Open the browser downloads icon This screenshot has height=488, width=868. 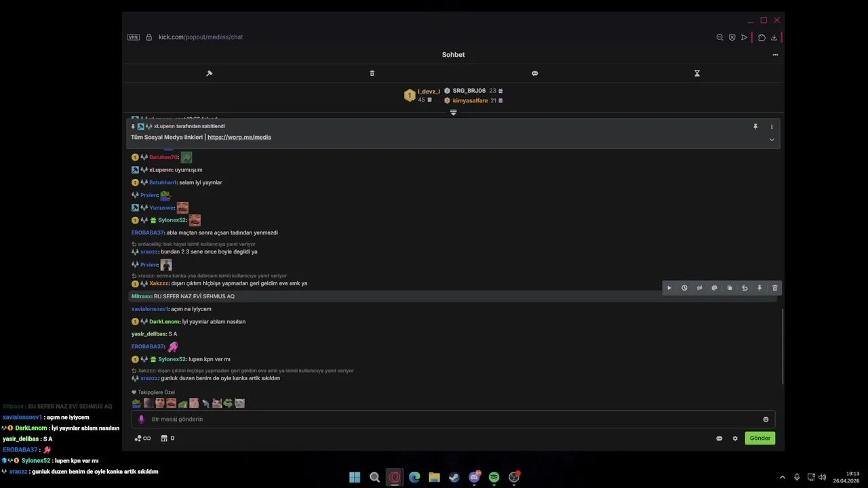(774, 37)
